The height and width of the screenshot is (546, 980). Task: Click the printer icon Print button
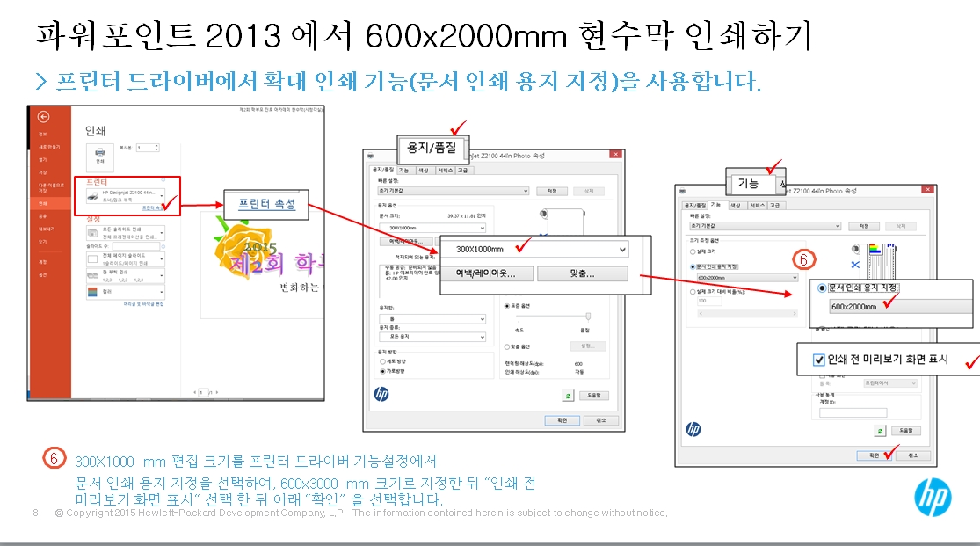100,157
